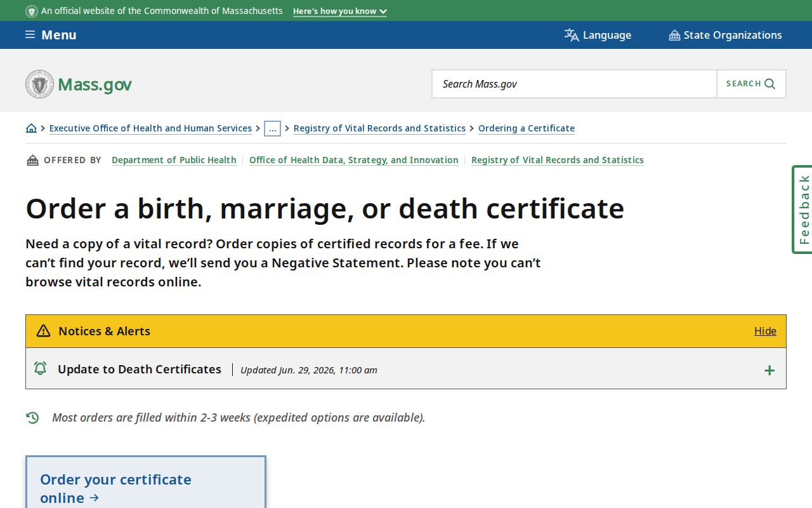
Task: Click the Language translate icon
Action: [x=572, y=35]
